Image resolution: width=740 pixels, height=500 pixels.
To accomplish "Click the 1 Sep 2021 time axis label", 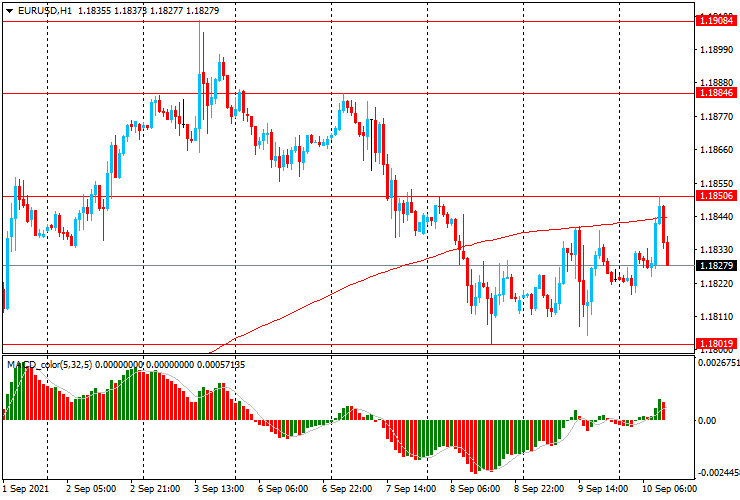I will coord(25,489).
